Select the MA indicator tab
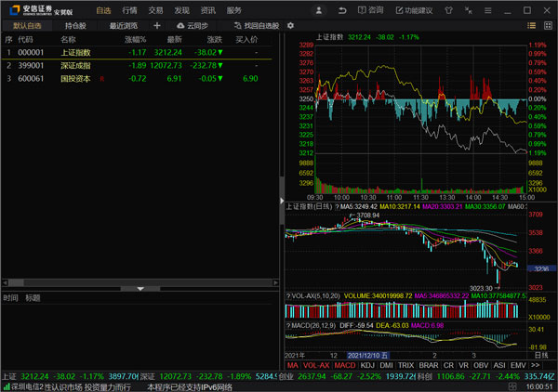 (293, 365)
